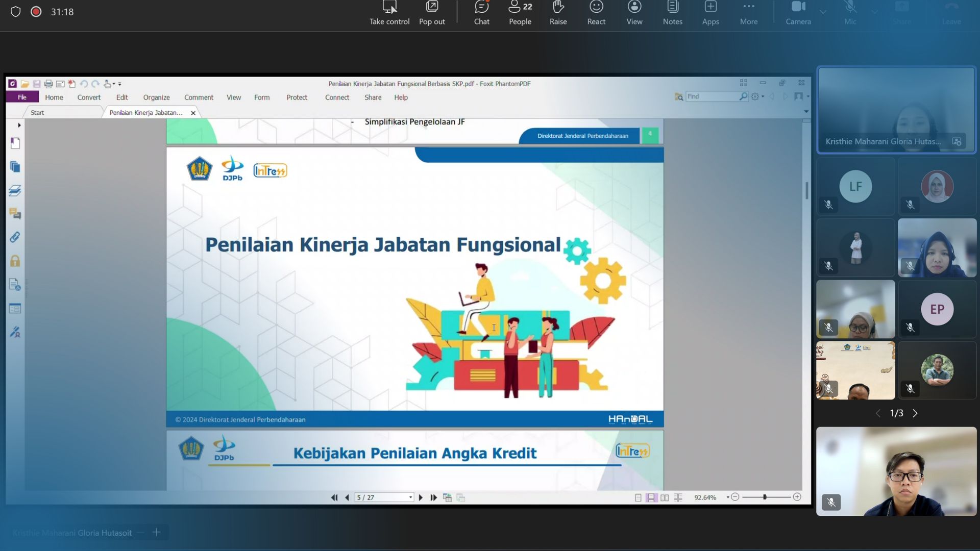The height and width of the screenshot is (551, 980).
Task: Toggle the Camera on
Action: pyautogui.click(x=798, y=13)
